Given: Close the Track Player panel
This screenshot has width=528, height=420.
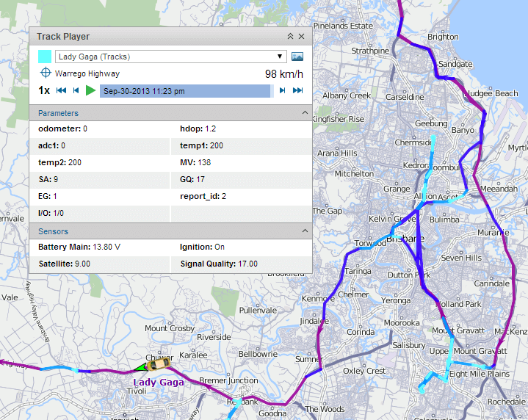Looking at the screenshot, I should [x=301, y=37].
